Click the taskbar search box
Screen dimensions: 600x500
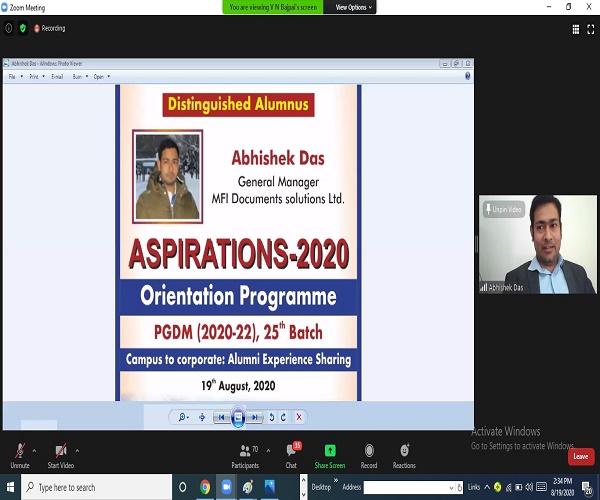(96, 487)
